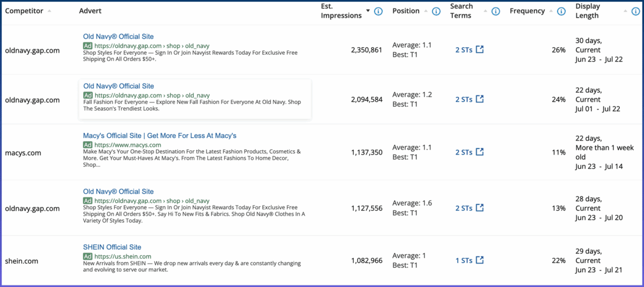Viewport: 644px width, 287px height.
Task: Click Ad badge in Macy's advert
Action: click(87, 145)
